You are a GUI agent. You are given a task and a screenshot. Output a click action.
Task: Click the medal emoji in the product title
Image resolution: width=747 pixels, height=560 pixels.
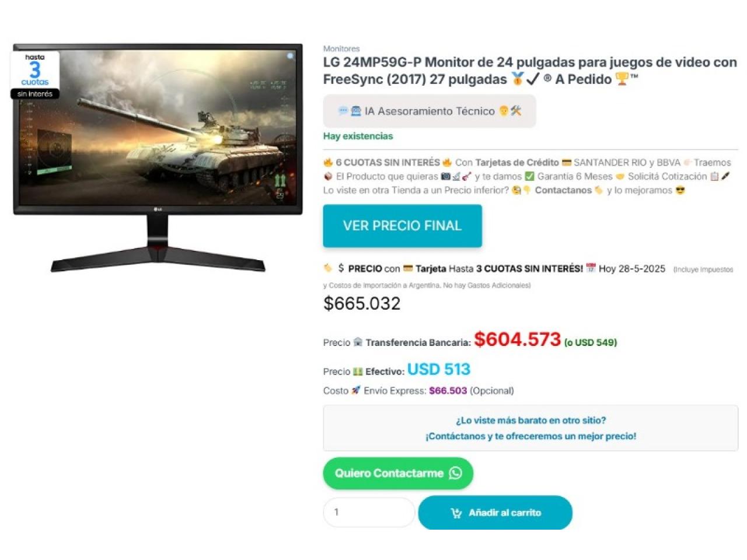[517, 79]
